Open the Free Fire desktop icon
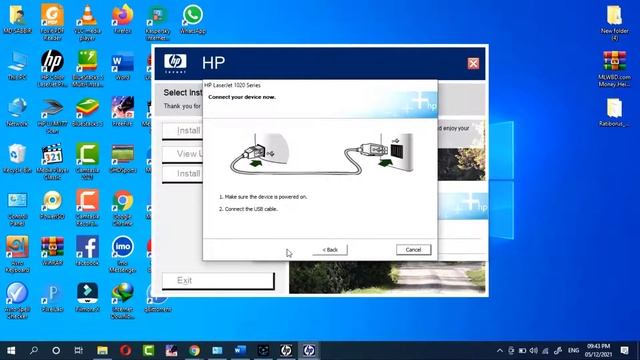 (122, 112)
